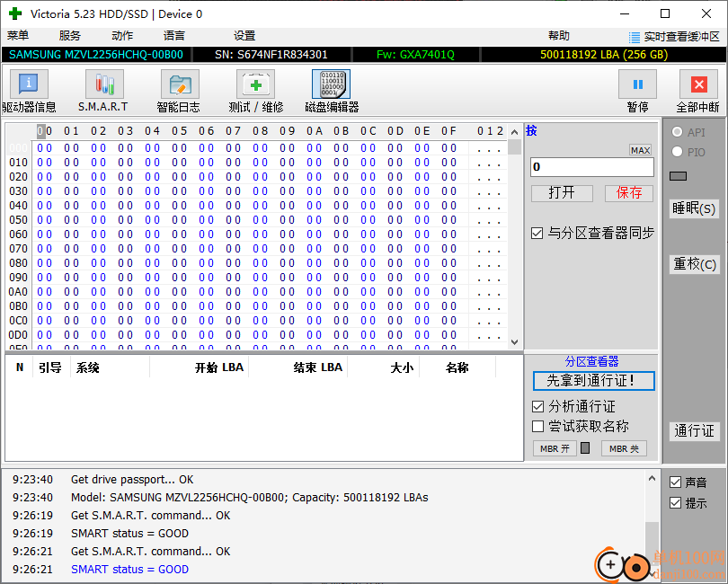Open the S.M.A.R.T attributes view
The height and width of the screenshot is (584, 728).
103,92
